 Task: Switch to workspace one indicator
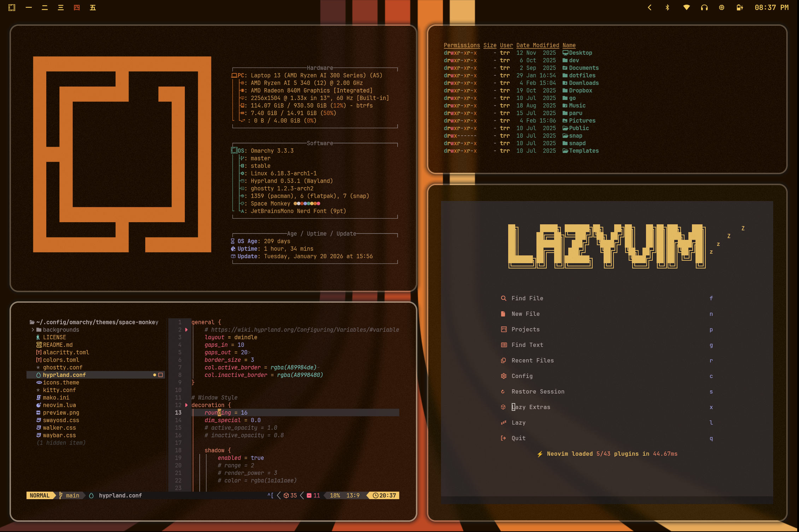[x=29, y=7]
